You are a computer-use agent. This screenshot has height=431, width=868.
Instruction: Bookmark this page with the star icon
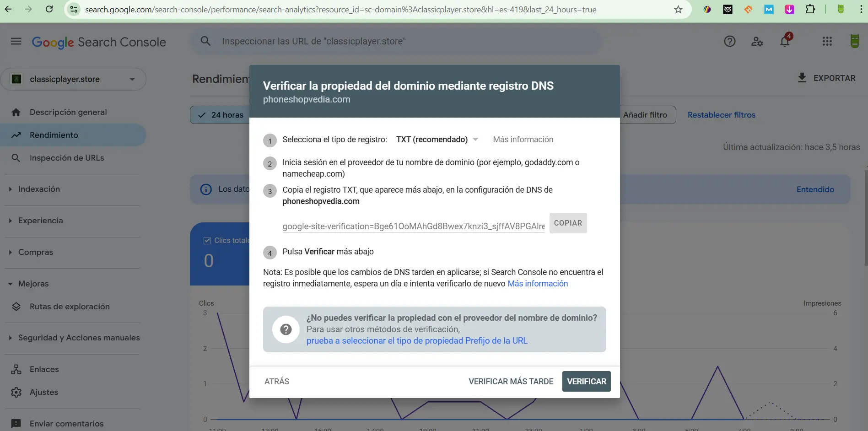678,9
